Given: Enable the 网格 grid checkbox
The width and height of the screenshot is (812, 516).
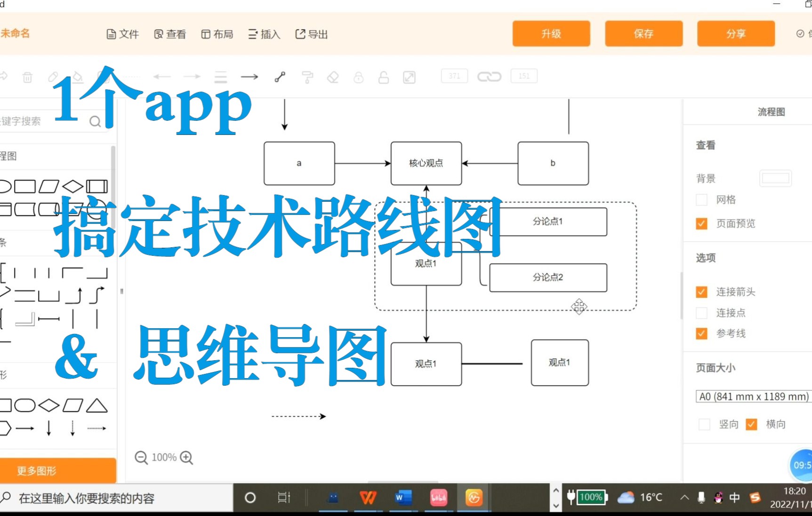Looking at the screenshot, I should tap(701, 199).
